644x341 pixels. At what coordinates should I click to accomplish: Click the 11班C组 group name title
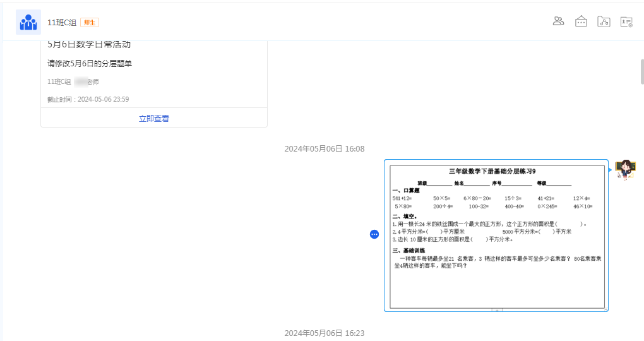[x=62, y=23]
